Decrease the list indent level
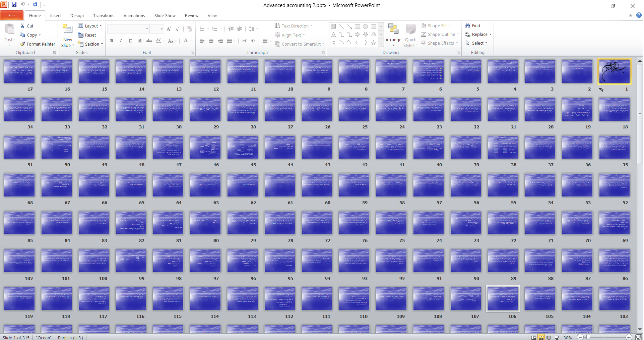The height and width of the screenshot is (340, 644). click(231, 29)
